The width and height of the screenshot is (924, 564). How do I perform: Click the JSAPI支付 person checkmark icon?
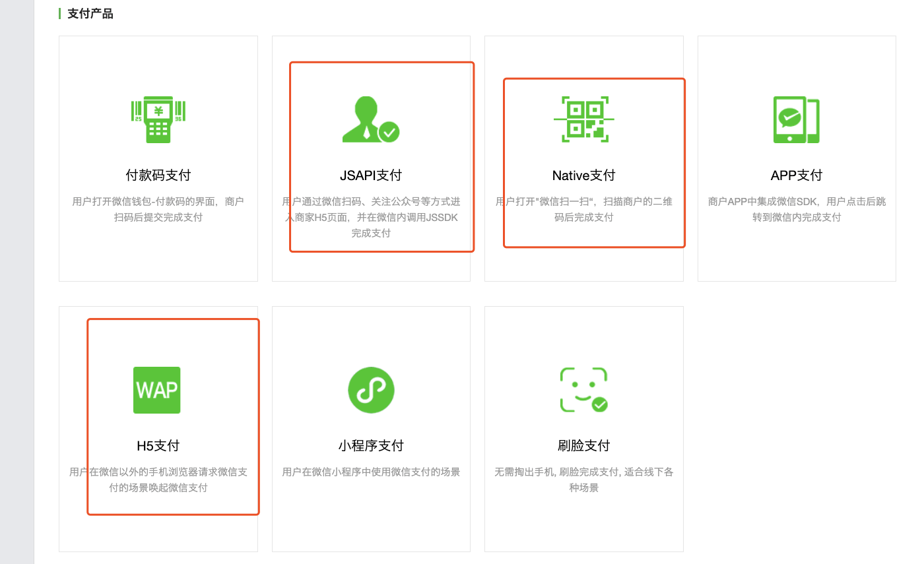coord(371,119)
